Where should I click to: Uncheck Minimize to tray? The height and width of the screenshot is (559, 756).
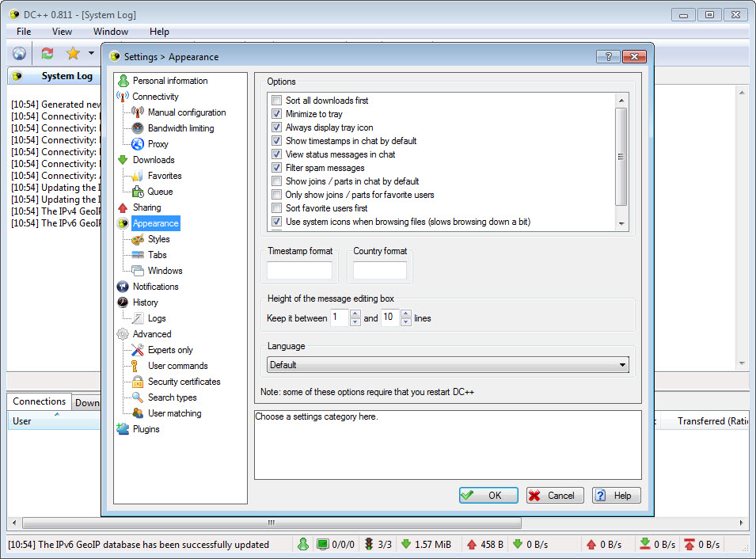(x=277, y=114)
